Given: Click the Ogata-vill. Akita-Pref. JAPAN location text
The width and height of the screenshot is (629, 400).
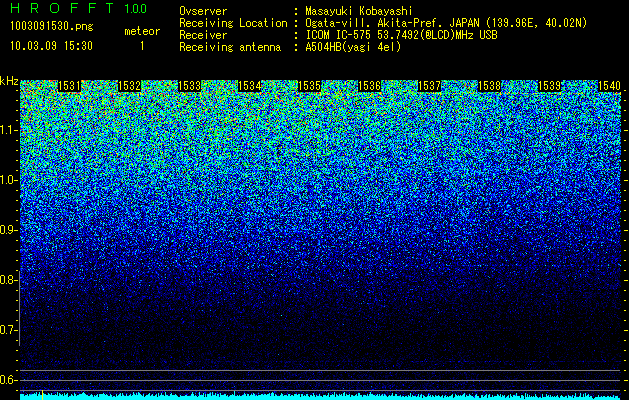Looking at the screenshot, I should point(446,23).
